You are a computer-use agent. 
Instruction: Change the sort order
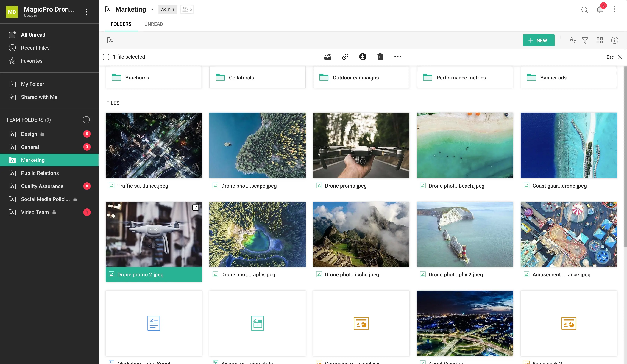tap(573, 40)
